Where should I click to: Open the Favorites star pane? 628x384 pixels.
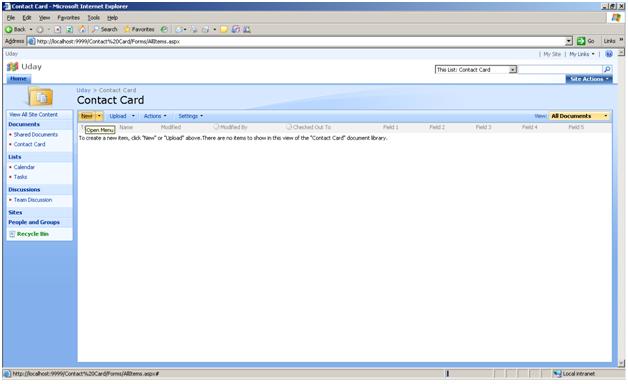139,29
